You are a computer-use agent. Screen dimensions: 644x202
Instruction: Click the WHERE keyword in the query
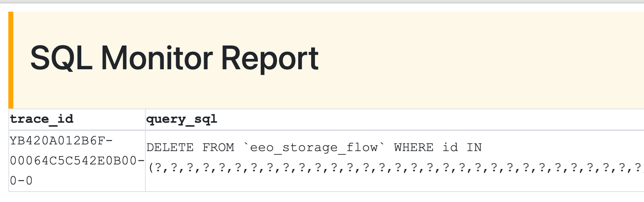coord(414,147)
